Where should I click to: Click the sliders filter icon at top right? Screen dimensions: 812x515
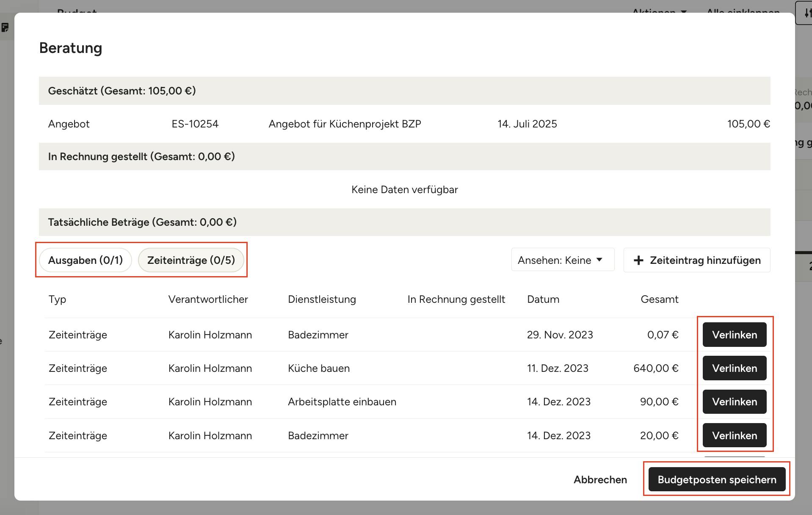[806, 14]
